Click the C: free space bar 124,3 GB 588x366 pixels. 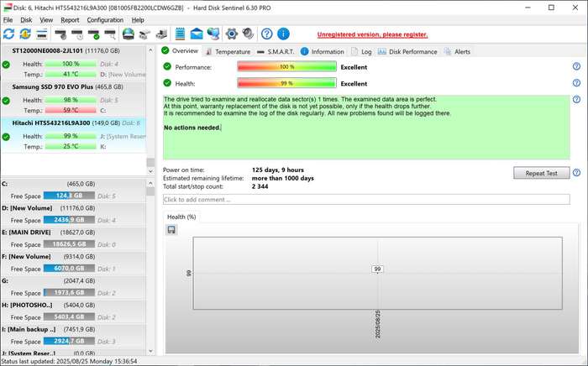[69, 196]
